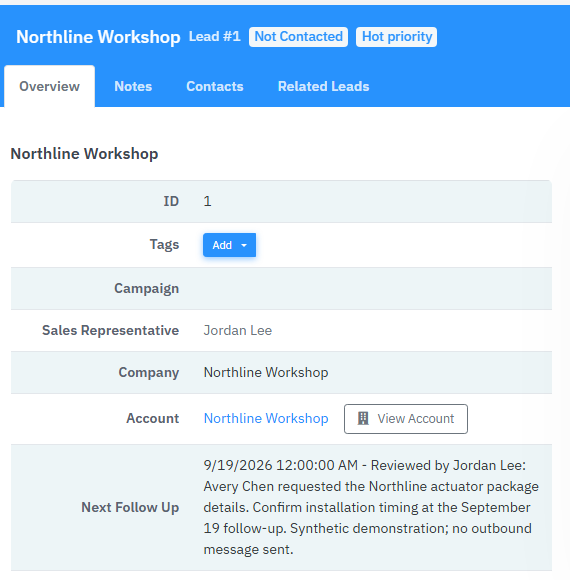Click the Next Follow Up label
Viewport: 570px width, 580px height.
pyautogui.click(x=130, y=507)
